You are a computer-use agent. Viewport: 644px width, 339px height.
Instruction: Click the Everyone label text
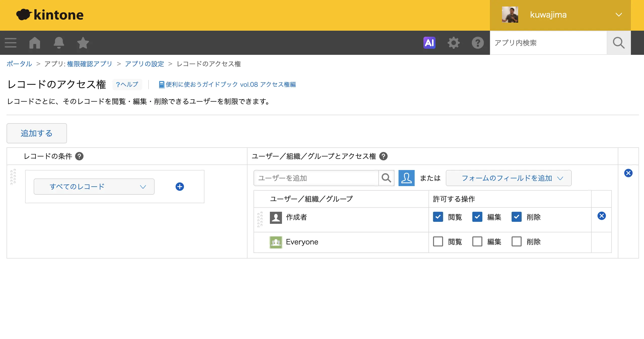[x=302, y=242]
